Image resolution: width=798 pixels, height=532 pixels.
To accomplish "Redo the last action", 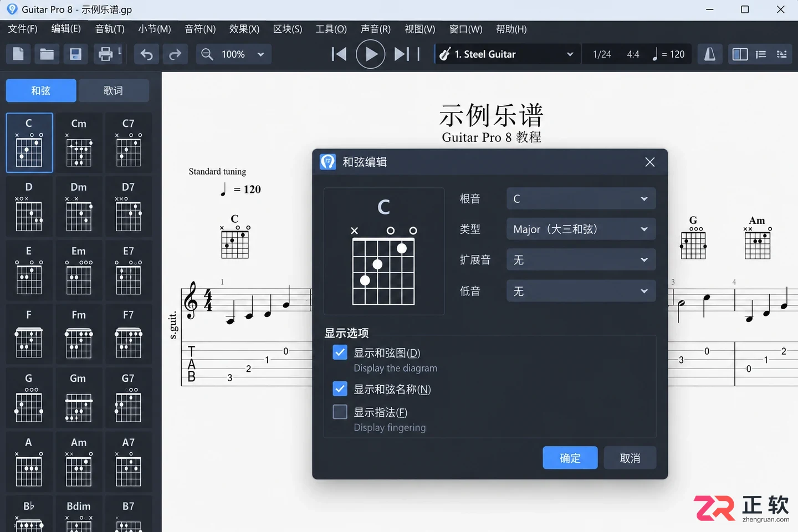I will pyautogui.click(x=175, y=54).
